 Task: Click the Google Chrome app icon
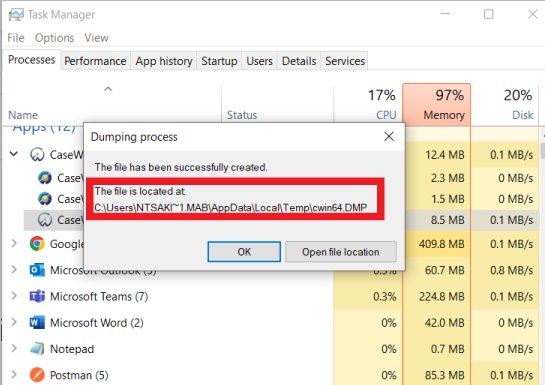(37, 244)
